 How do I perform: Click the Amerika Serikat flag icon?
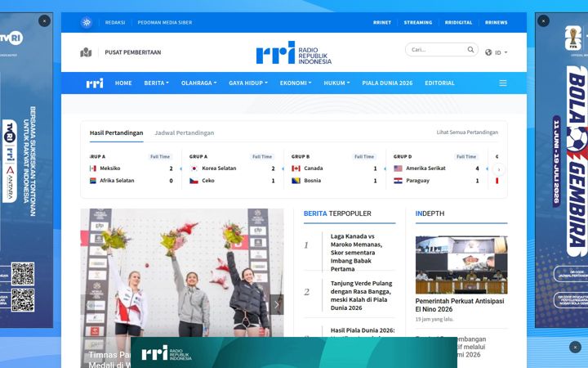coord(398,168)
